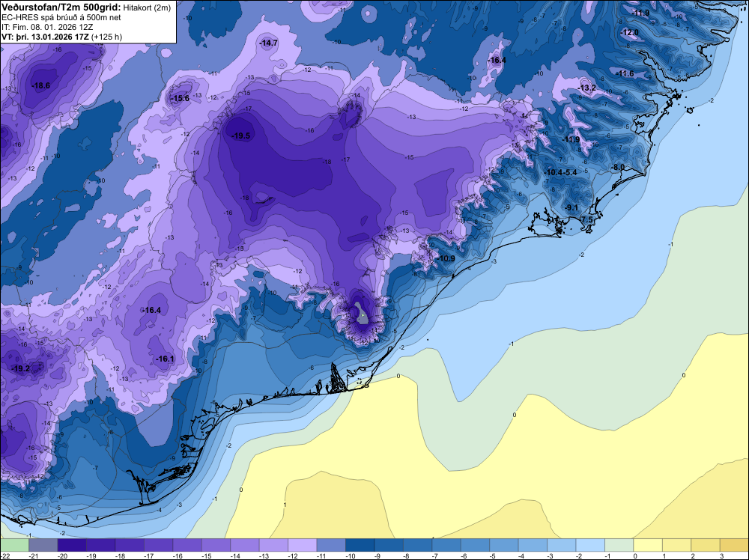Click the legend scale label "-3"
Image resolution: width=749 pixels, height=560 pixels.
pyautogui.click(x=551, y=556)
